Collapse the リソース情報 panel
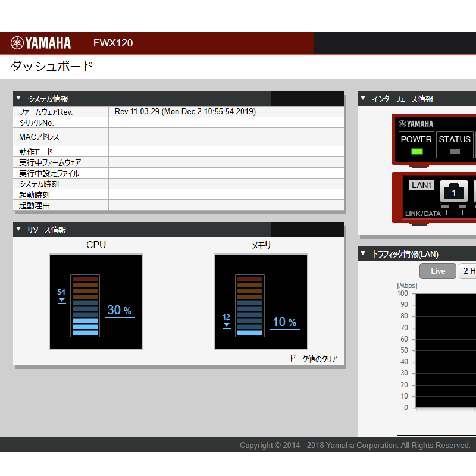 [18, 230]
